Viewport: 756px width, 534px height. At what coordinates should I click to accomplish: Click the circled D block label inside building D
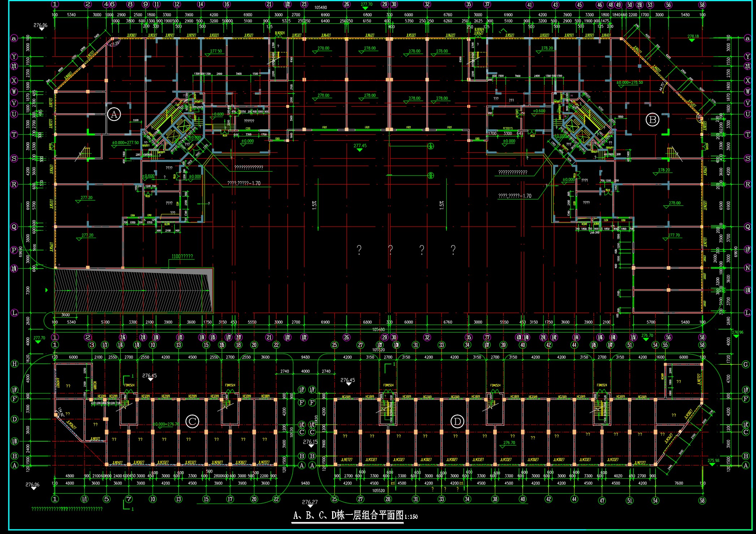click(x=457, y=421)
